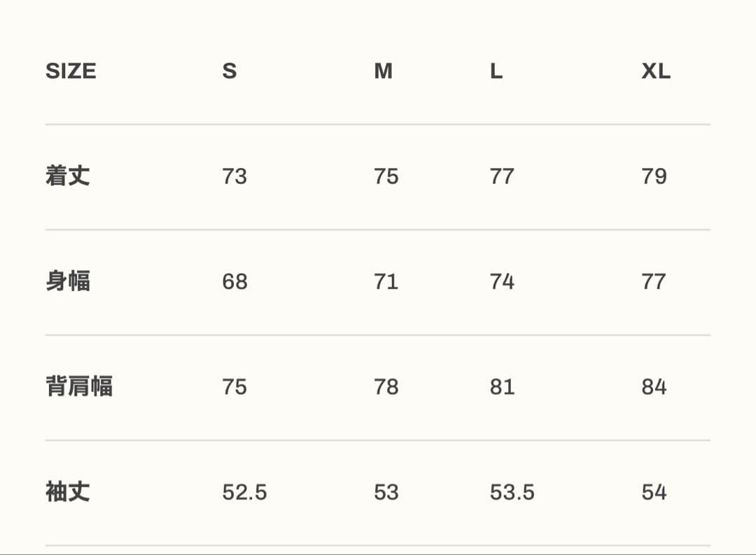Select the S size column header
Image resolution: width=756 pixels, height=555 pixels.
pyautogui.click(x=230, y=71)
